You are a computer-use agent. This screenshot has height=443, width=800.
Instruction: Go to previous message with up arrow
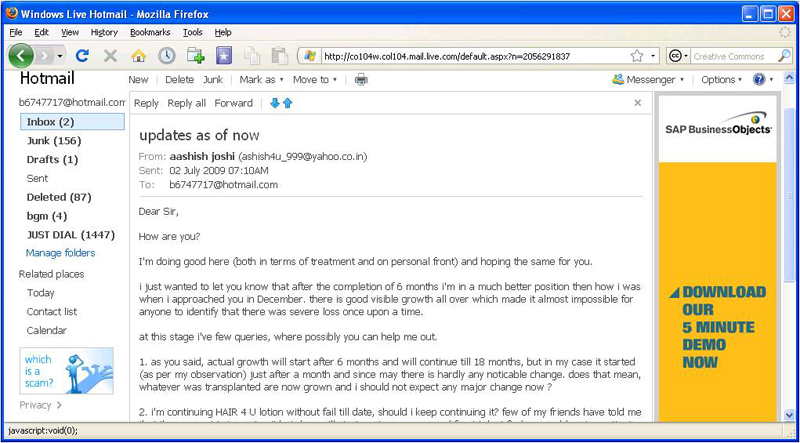[x=288, y=103]
